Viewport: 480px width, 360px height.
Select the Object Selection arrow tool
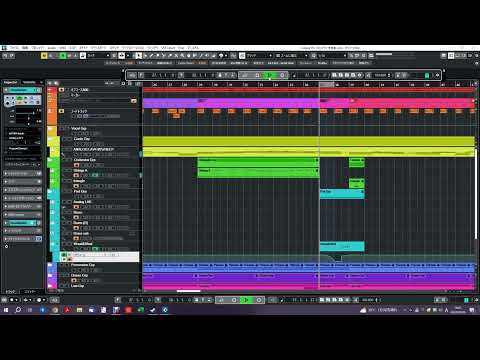pos(139,56)
